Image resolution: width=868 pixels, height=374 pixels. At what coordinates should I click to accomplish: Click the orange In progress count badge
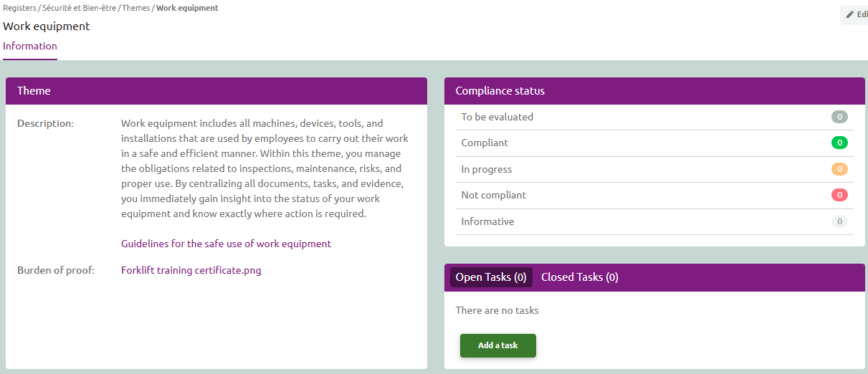click(839, 169)
